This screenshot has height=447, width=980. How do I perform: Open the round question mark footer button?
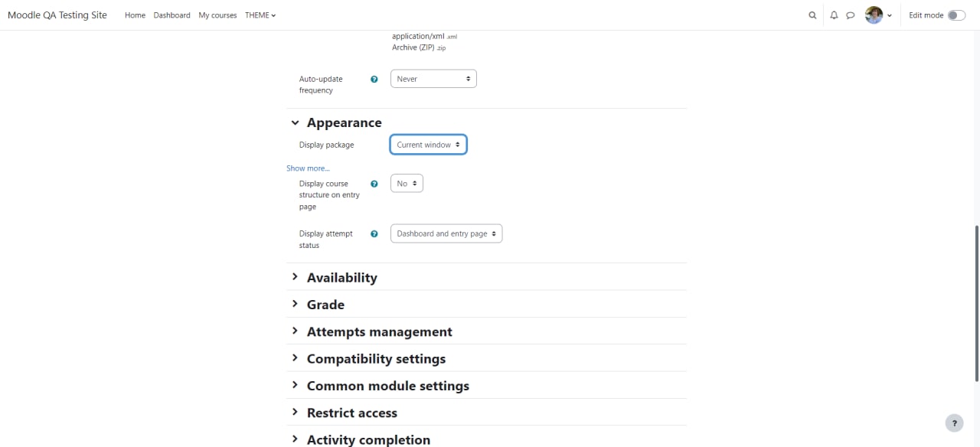954,423
